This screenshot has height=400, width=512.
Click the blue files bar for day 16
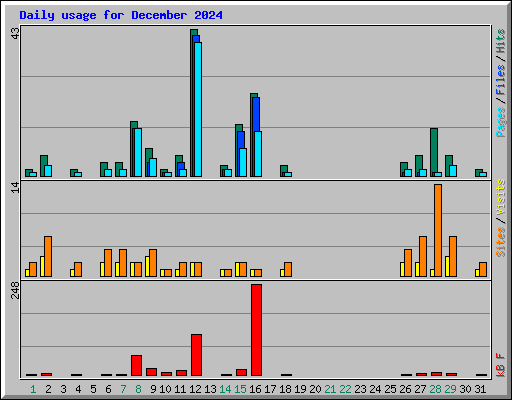(256, 115)
